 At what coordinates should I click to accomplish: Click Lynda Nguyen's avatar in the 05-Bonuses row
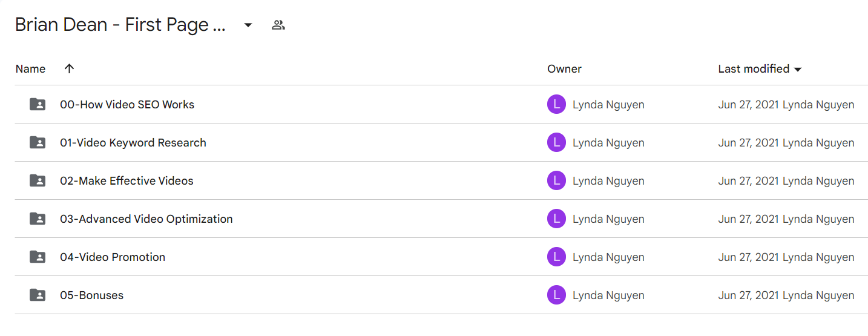pyautogui.click(x=556, y=295)
